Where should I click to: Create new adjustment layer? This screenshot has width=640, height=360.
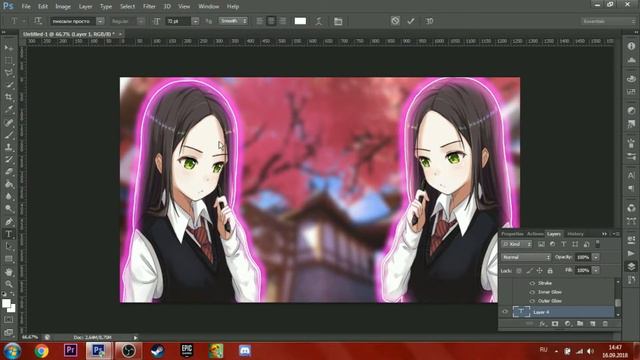tap(568, 324)
